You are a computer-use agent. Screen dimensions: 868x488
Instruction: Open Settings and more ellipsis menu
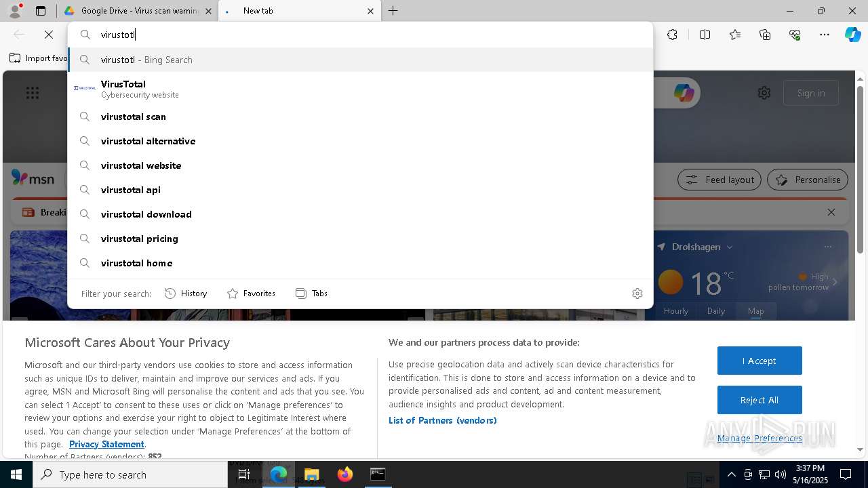(x=825, y=35)
